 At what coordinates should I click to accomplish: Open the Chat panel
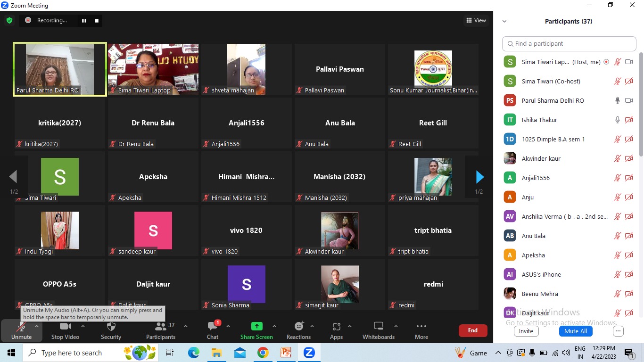pyautogui.click(x=213, y=330)
